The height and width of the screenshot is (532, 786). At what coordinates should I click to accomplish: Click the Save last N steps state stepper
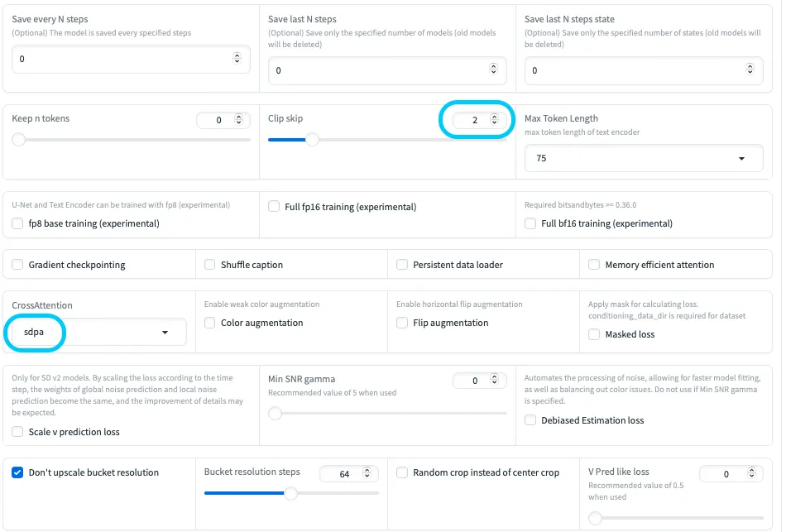[750, 70]
